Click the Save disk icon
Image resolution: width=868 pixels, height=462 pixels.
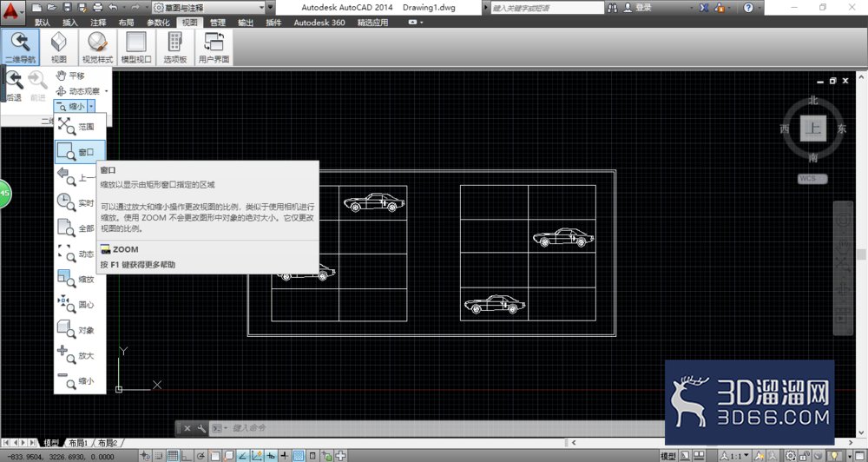tap(67, 8)
